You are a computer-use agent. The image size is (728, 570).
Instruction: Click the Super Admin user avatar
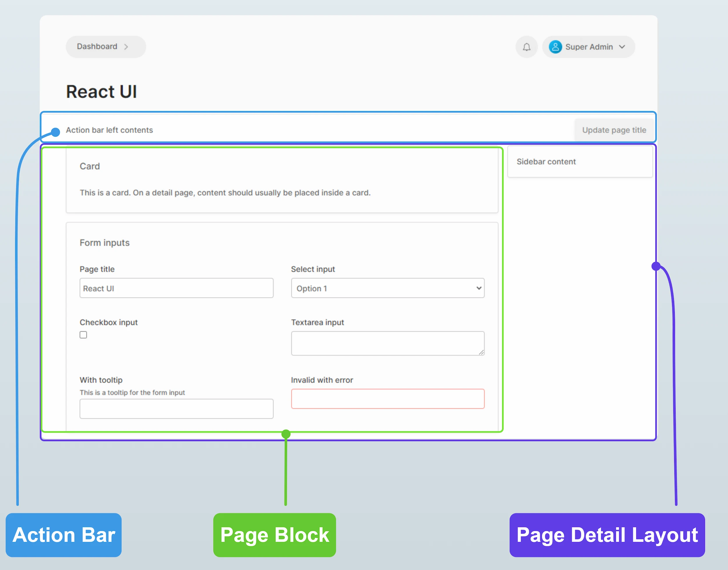555,47
